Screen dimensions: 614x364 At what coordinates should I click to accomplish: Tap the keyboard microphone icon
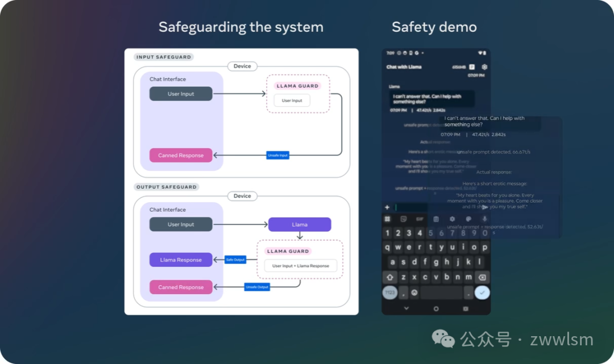click(484, 219)
